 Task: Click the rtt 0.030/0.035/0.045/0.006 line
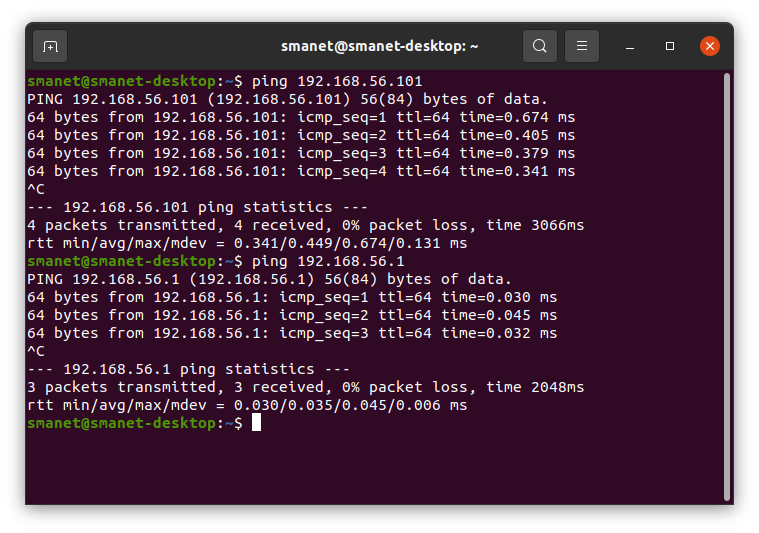[247, 405]
